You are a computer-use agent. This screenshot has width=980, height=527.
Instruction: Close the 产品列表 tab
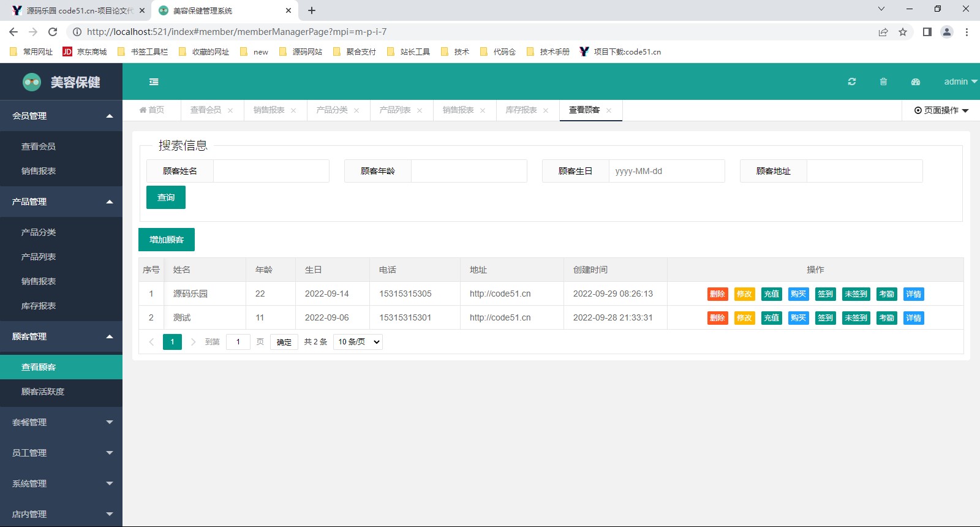coord(420,110)
